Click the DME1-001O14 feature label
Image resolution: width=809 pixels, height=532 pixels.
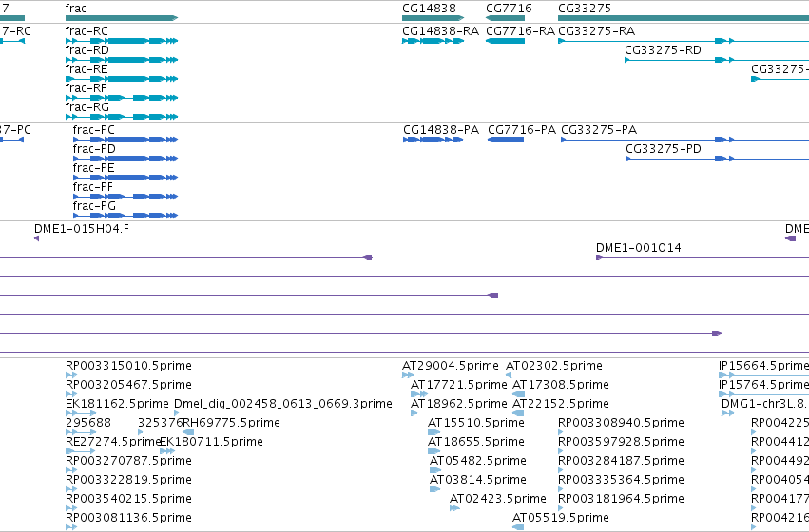(639, 248)
